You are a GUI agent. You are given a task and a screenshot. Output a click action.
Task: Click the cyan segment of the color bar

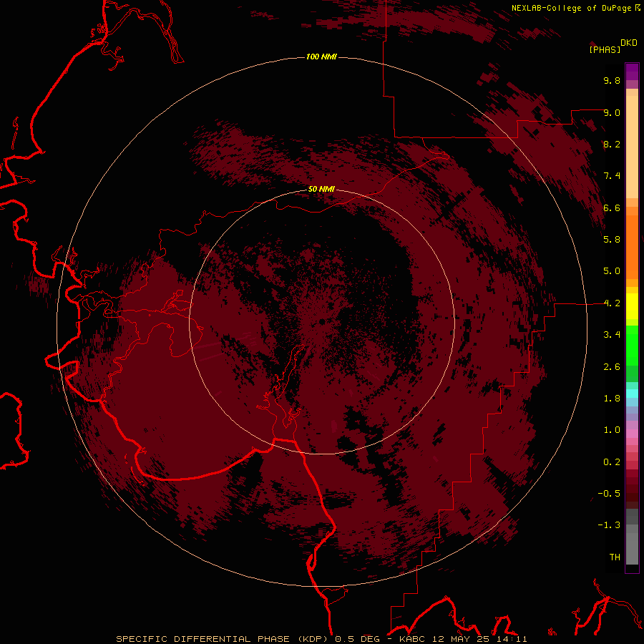tap(632, 393)
